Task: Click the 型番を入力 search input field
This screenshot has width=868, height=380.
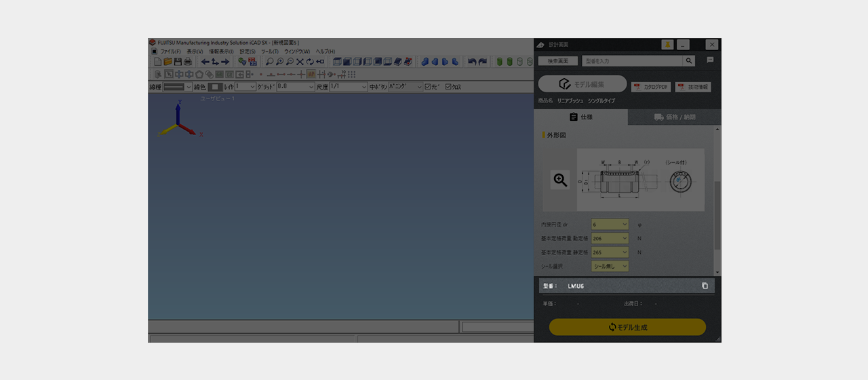Action: [x=631, y=61]
